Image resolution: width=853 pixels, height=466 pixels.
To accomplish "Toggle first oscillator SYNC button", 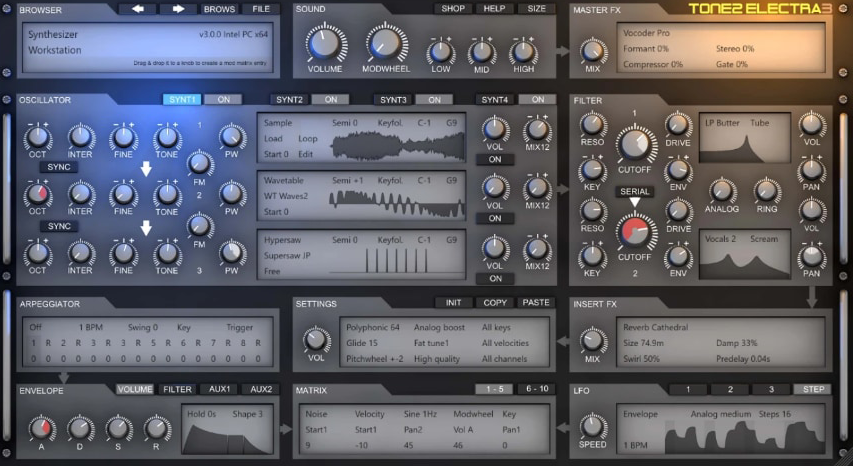I will point(59,167).
